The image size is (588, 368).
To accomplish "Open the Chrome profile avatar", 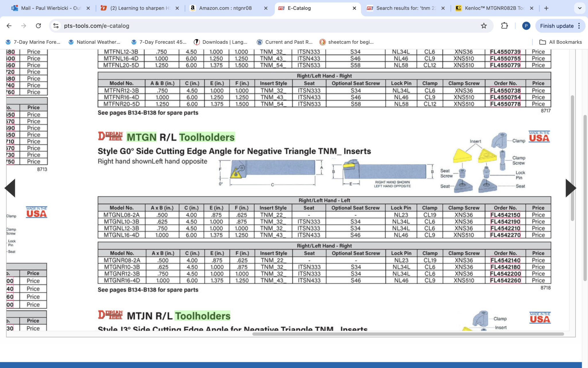I will pyautogui.click(x=526, y=26).
